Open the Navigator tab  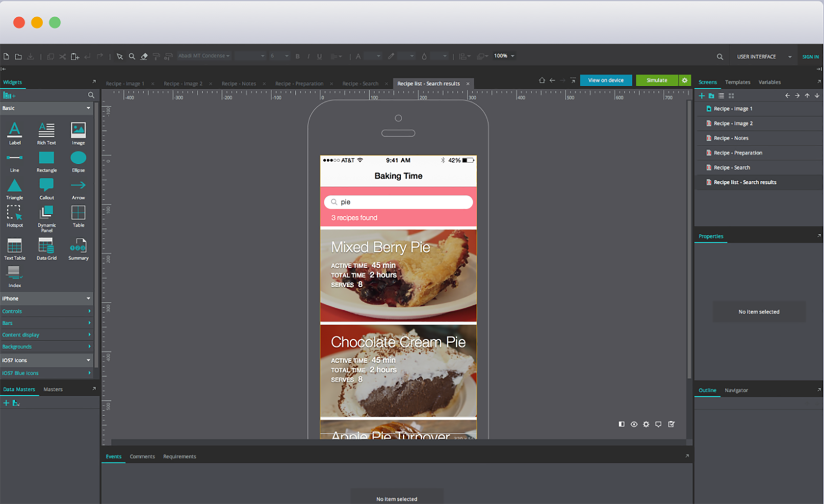click(x=736, y=390)
